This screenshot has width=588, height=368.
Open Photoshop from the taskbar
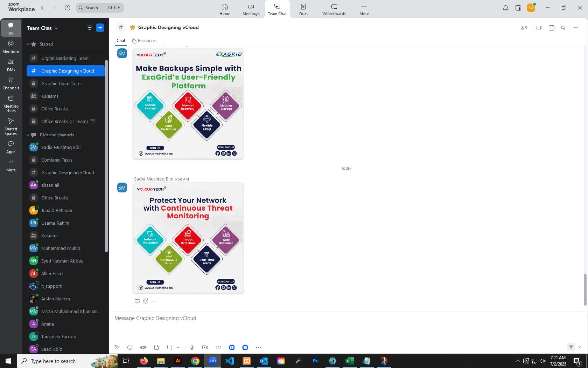(315, 361)
